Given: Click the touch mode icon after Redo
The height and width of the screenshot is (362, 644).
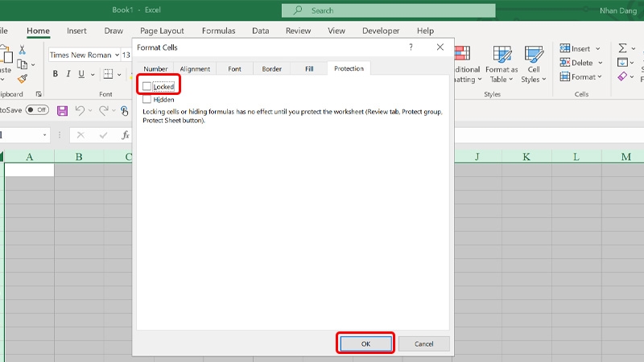Looking at the screenshot, I should pos(125,110).
